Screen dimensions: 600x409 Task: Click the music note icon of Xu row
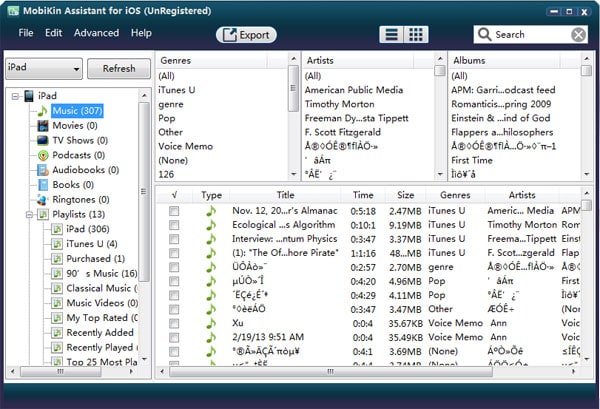(211, 323)
